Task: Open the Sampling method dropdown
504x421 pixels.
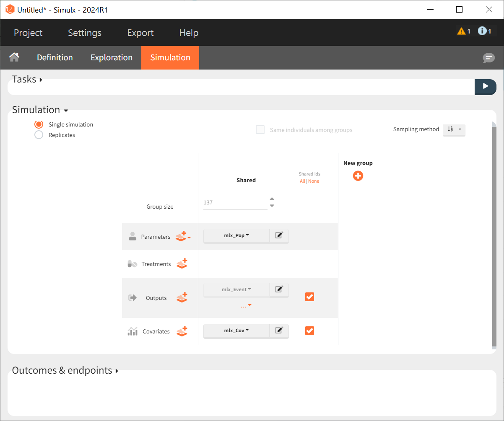Action: click(x=454, y=130)
